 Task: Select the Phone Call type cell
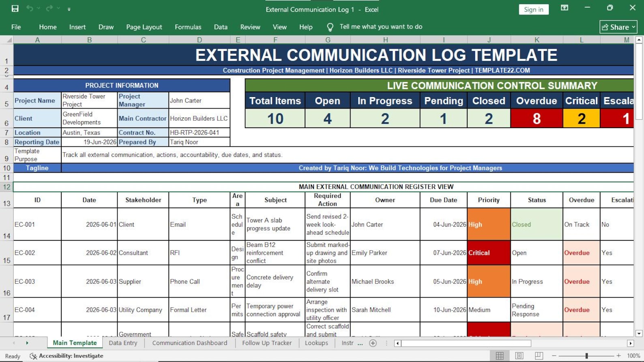pyautogui.click(x=199, y=281)
